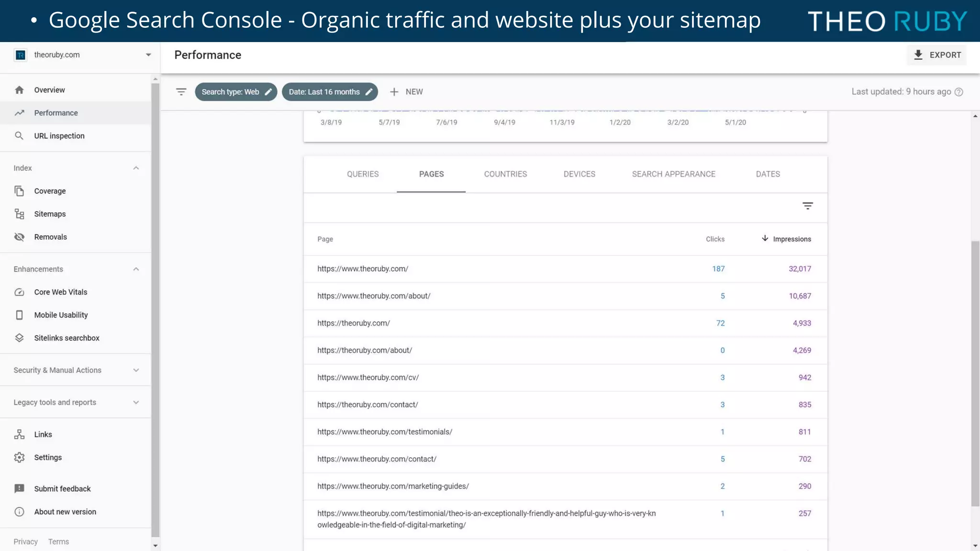Click the 10,687 impressions value
This screenshot has height=551, width=980.
point(800,296)
